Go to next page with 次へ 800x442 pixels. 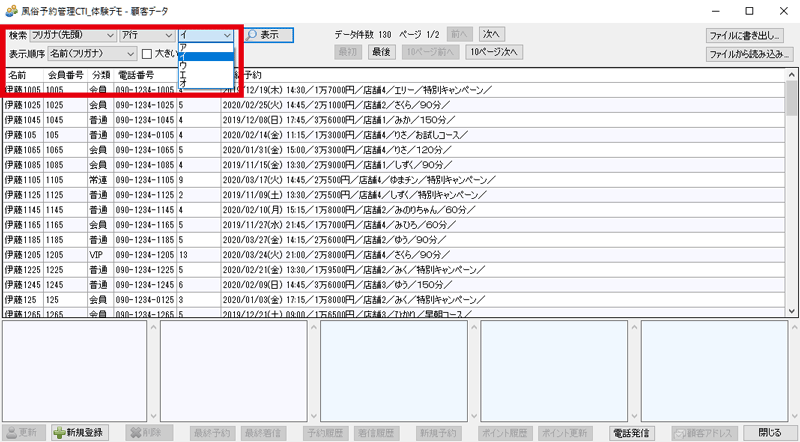point(491,34)
